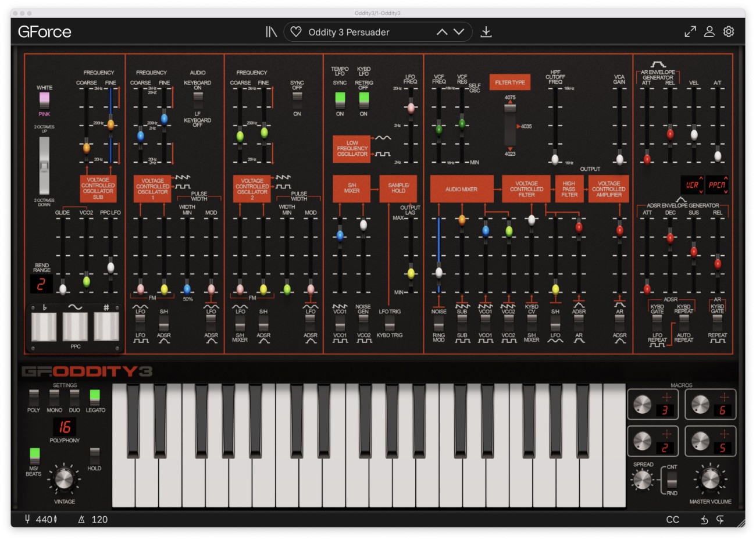Click the MASTER VOLUME knob
756x540 pixels.
click(710, 480)
